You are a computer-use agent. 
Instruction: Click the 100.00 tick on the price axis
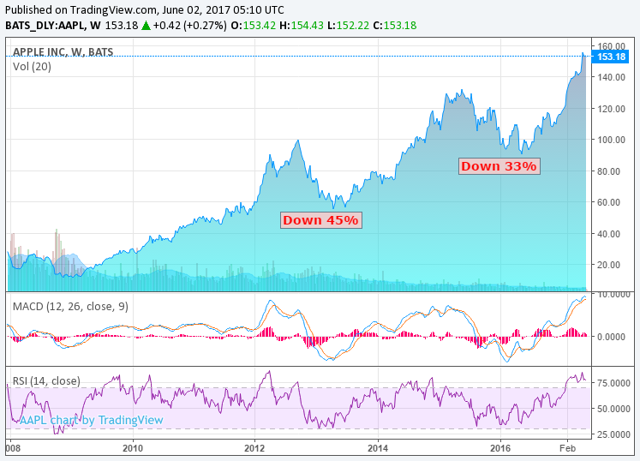(610, 140)
